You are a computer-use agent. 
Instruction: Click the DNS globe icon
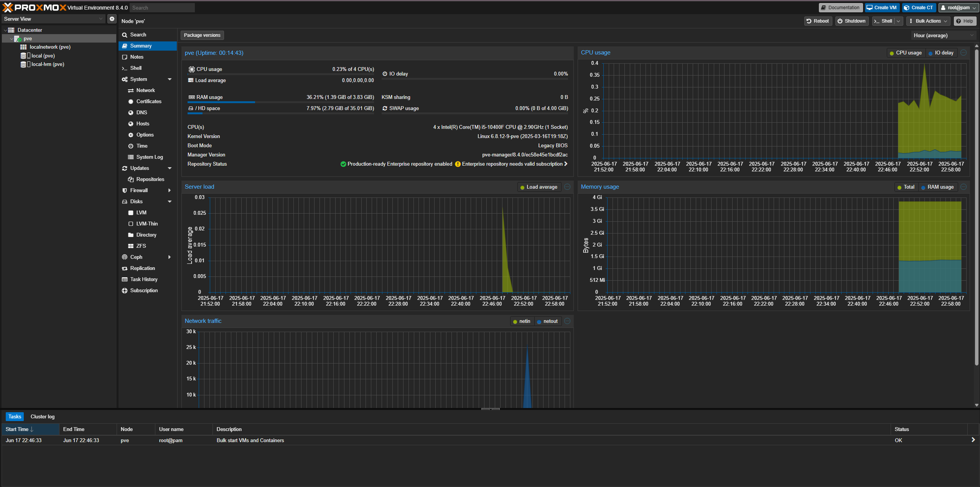(131, 113)
